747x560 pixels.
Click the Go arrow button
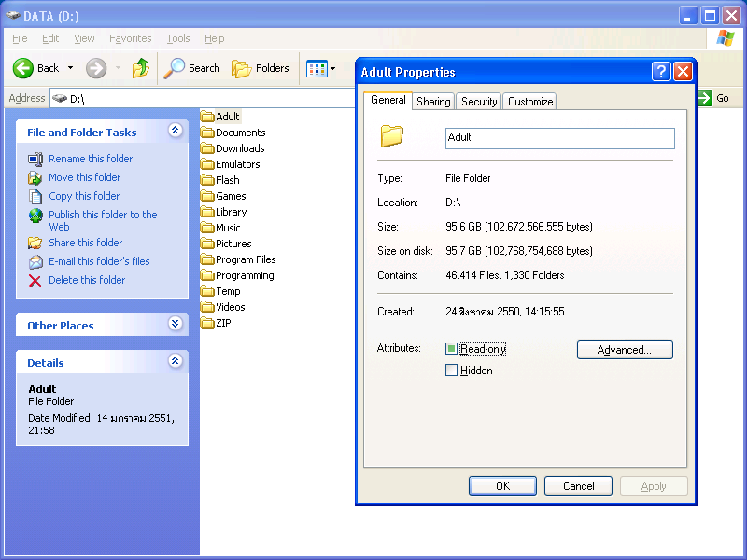[704, 98]
